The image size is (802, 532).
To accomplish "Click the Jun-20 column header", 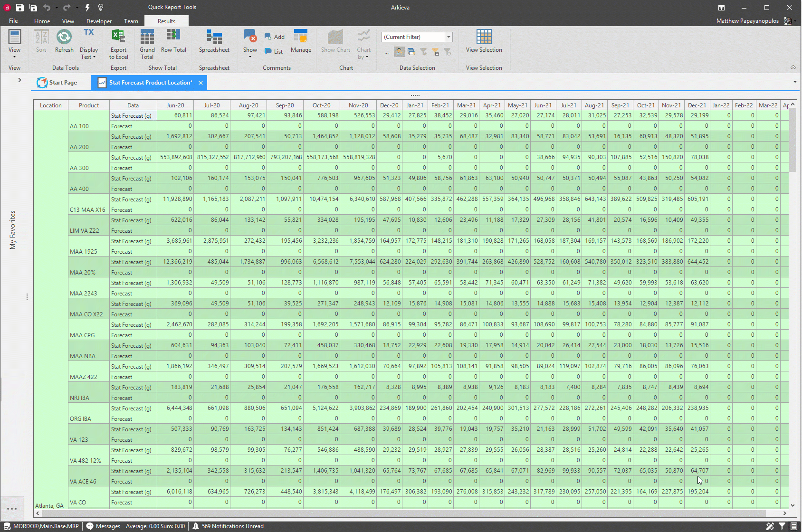I will pos(175,105).
